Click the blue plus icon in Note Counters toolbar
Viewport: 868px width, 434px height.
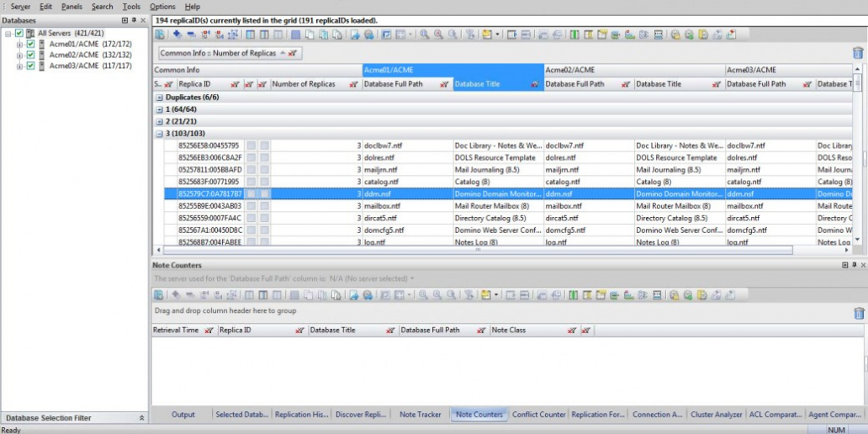[x=176, y=295]
